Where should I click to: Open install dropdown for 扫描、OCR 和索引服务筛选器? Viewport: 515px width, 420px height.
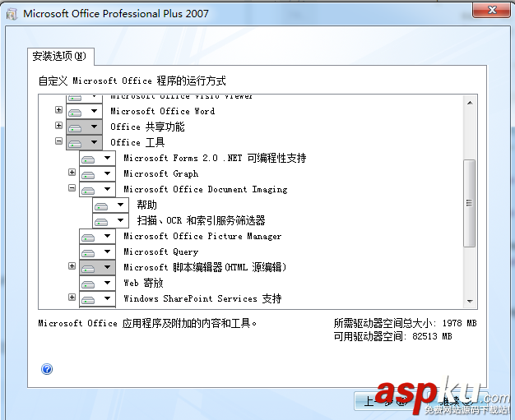coord(110,220)
